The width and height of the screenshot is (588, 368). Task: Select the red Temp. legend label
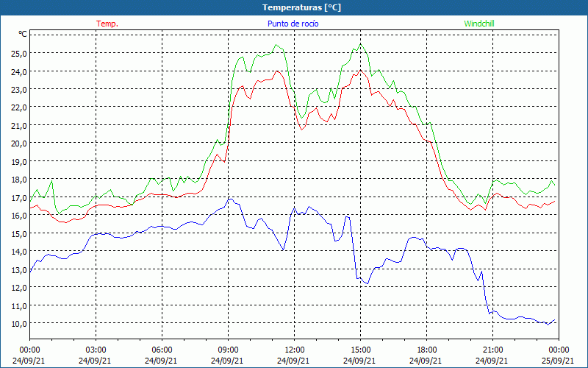click(x=107, y=24)
